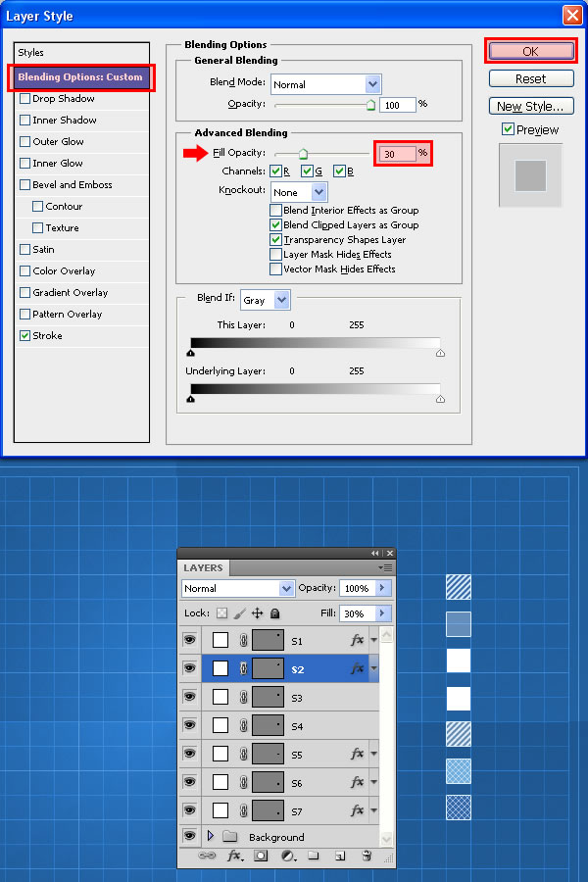Hide layer S4 with eye icon
This screenshot has width=588, height=882.
(189, 725)
